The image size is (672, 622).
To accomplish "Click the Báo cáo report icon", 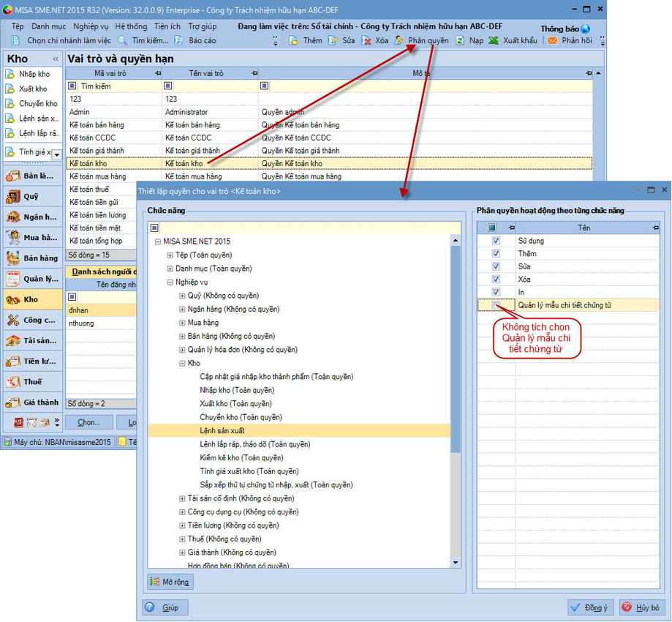I will tap(180, 41).
